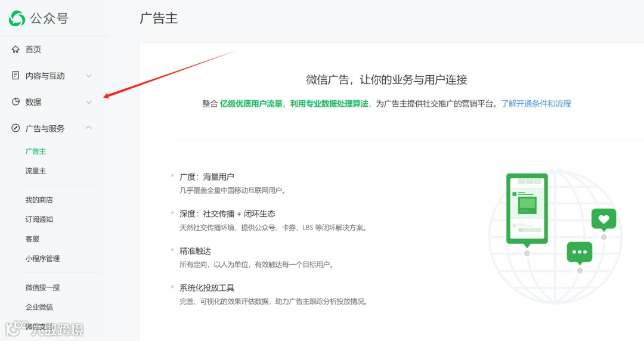Click the text 完善、可视化的效果评估数据
The height and width of the screenshot is (341, 644).
(225, 302)
